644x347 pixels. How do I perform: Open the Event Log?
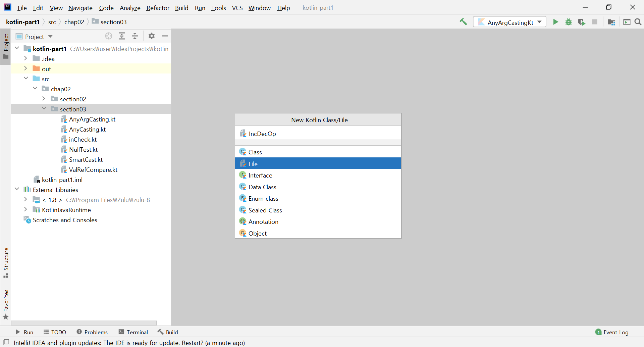click(612, 332)
